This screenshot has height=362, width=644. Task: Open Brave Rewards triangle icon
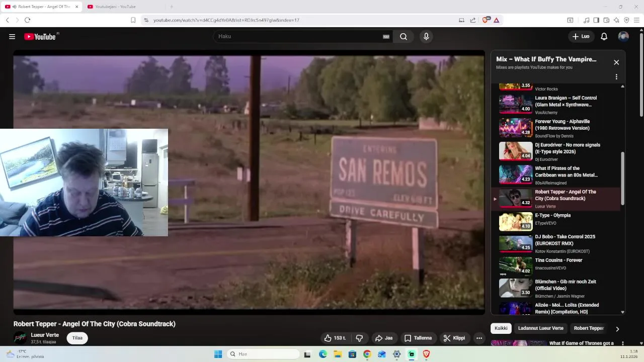tap(497, 20)
